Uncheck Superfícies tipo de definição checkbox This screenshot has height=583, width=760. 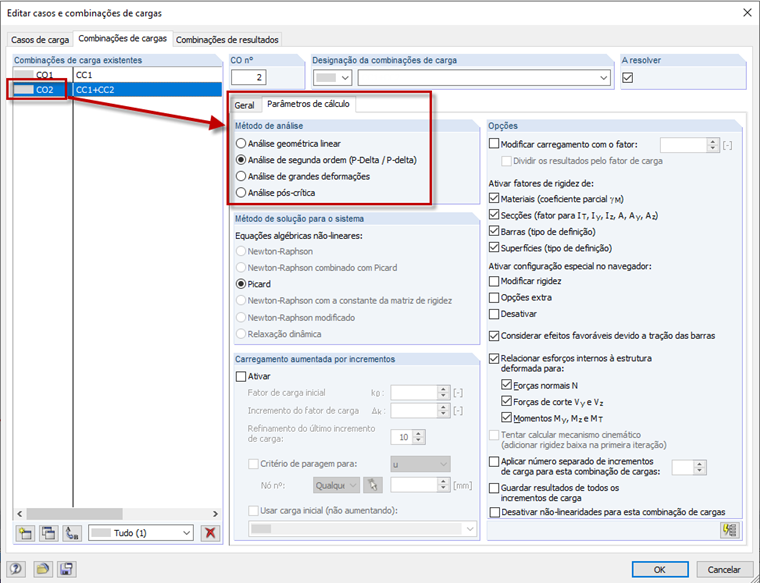pos(494,248)
